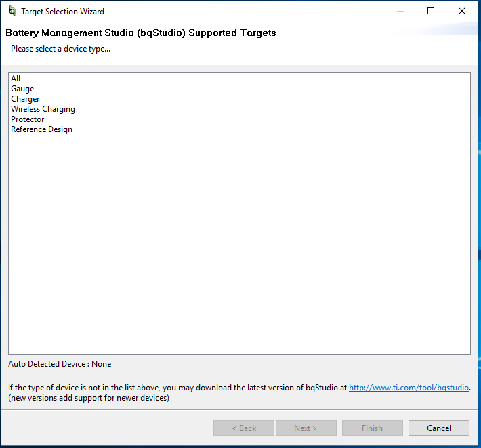Click the bqStudio icon in title bar

[x=12, y=11]
